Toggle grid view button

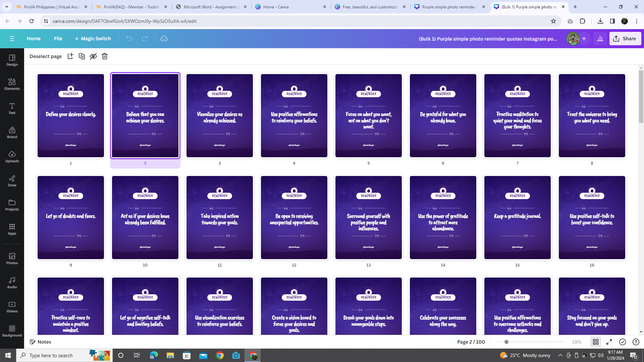(x=596, y=342)
